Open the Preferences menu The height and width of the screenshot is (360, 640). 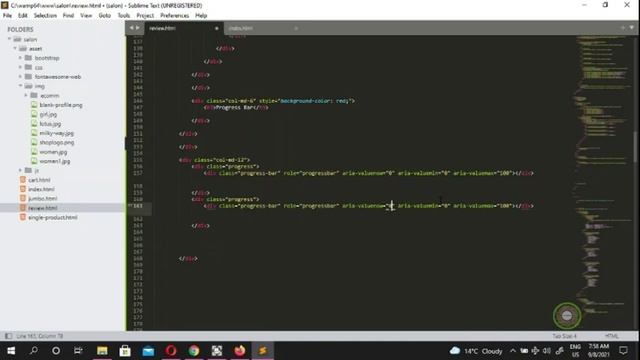click(174, 16)
